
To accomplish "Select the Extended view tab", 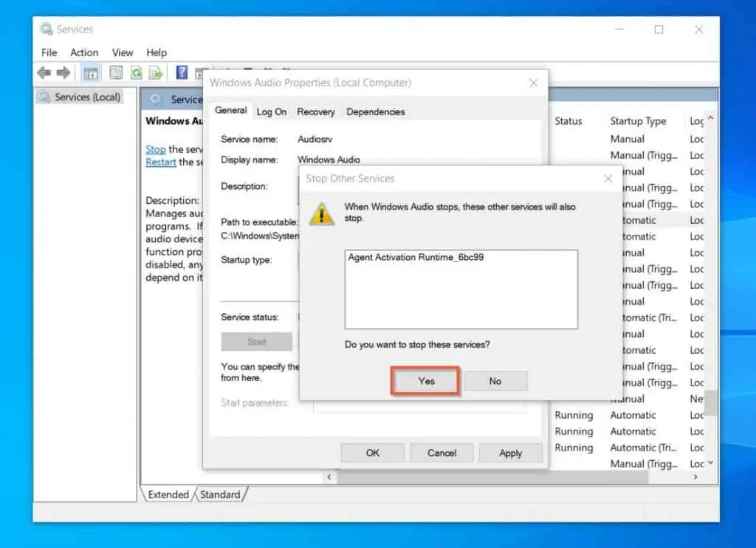I will [x=168, y=494].
